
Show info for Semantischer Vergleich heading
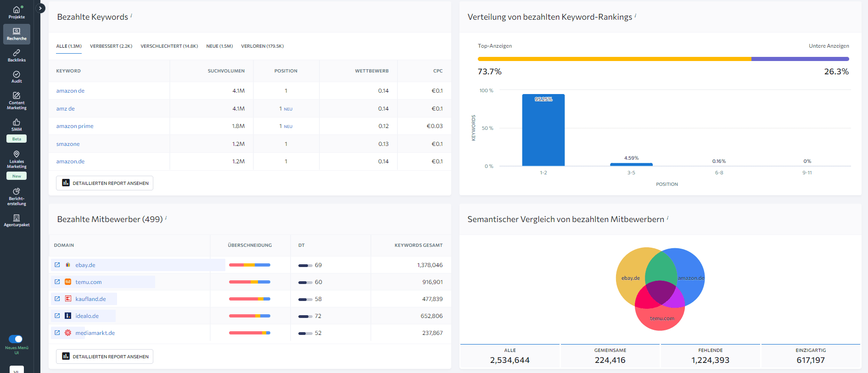[667, 217]
